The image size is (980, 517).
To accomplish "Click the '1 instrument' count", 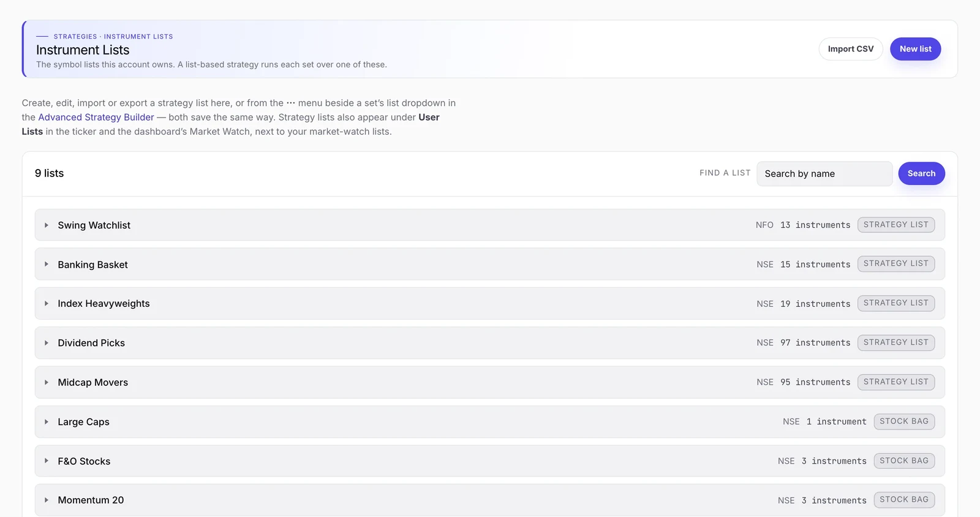I will click(x=837, y=422).
